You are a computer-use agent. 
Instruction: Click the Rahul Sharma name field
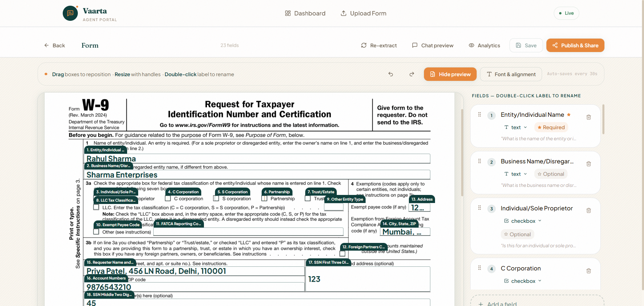[x=257, y=159]
